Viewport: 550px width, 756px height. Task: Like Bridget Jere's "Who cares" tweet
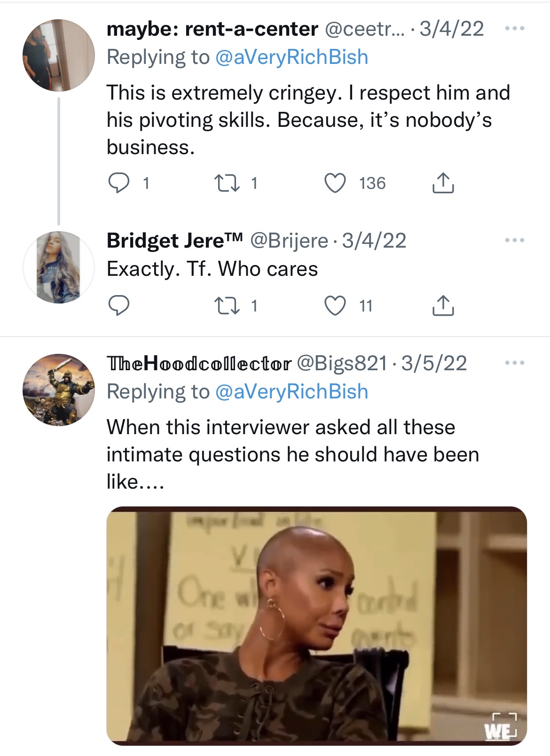[336, 306]
